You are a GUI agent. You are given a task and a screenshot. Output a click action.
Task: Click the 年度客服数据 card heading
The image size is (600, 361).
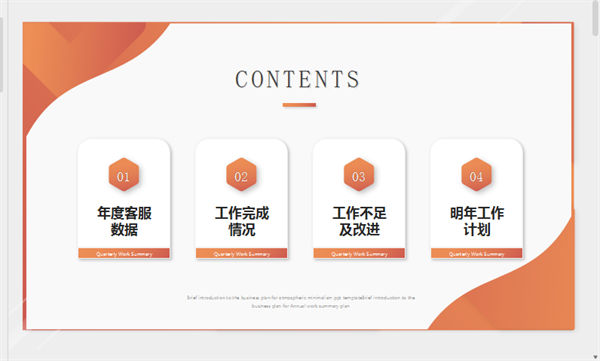(x=124, y=221)
